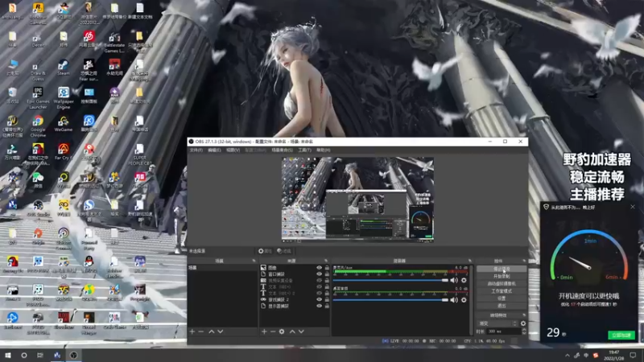Click the 开始录制 button
The image size is (644, 362).
(x=501, y=277)
